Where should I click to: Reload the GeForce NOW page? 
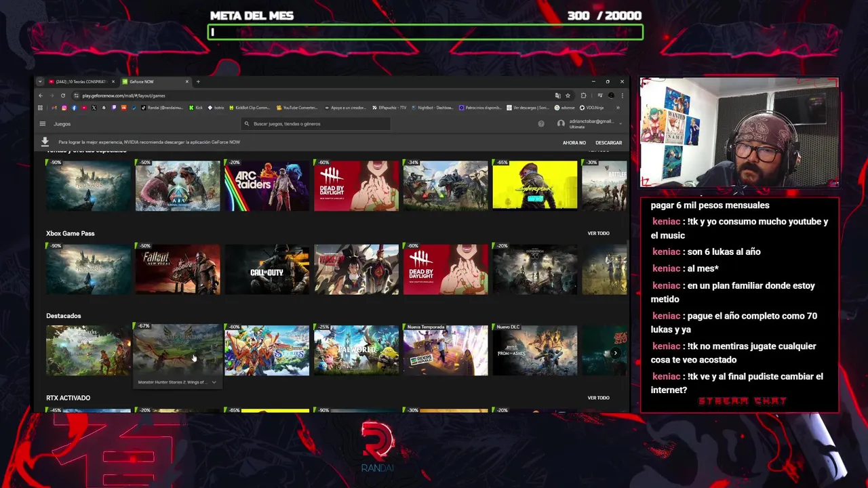pos(63,96)
